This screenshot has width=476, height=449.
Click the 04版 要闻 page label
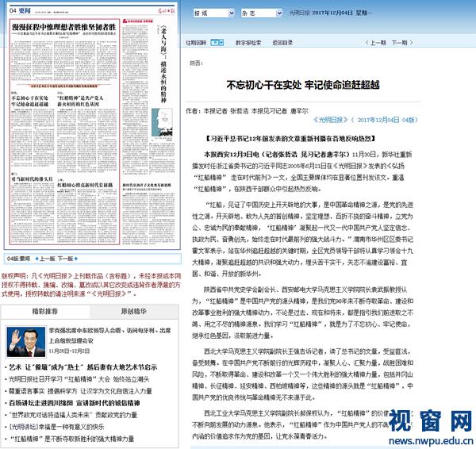[18, 259]
